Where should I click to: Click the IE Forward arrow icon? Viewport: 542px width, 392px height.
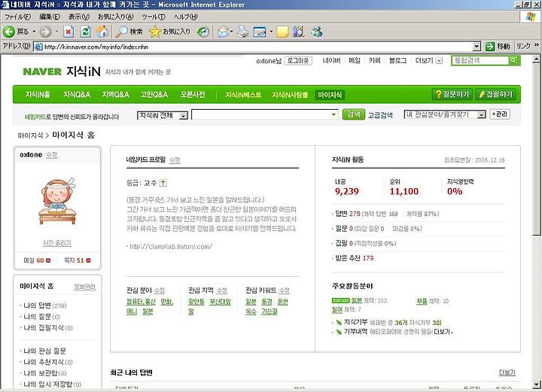pos(45,32)
